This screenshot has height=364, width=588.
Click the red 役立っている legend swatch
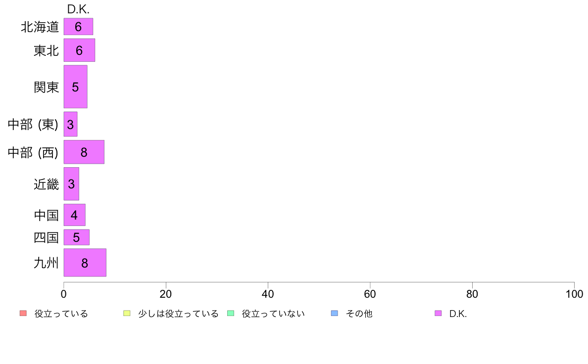[x=23, y=314]
